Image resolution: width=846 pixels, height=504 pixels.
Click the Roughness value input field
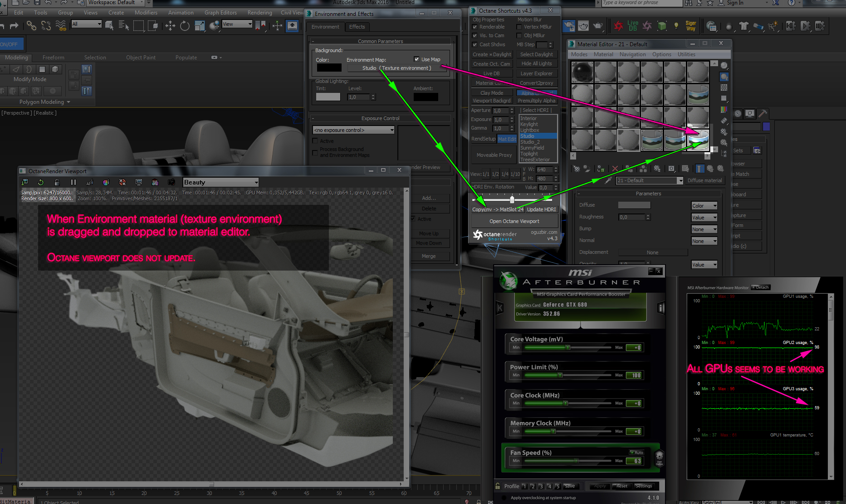[x=631, y=218]
